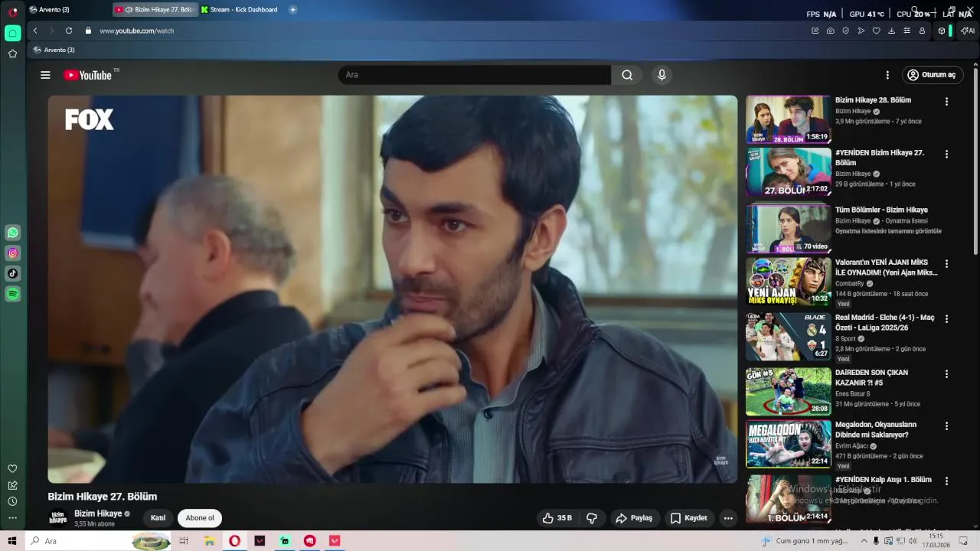Open TikTok in the Opera sidebar
This screenshot has height=551, width=980.
[13, 273]
